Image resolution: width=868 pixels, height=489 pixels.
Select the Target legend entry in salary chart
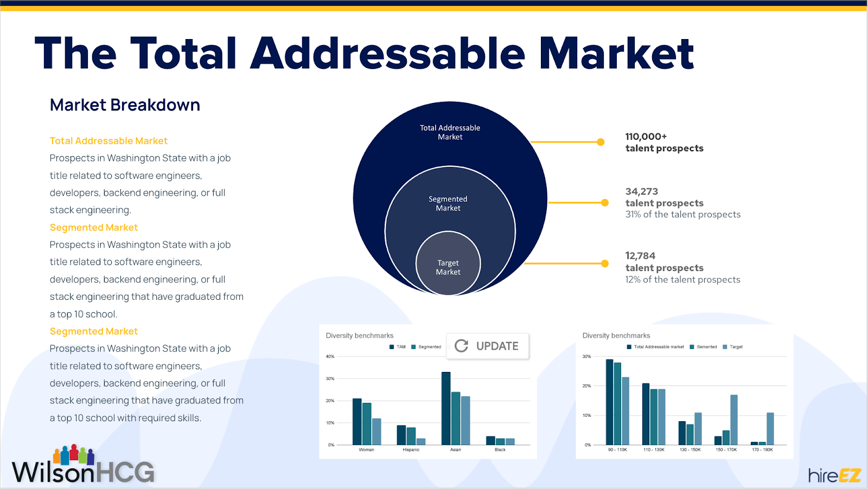point(733,347)
